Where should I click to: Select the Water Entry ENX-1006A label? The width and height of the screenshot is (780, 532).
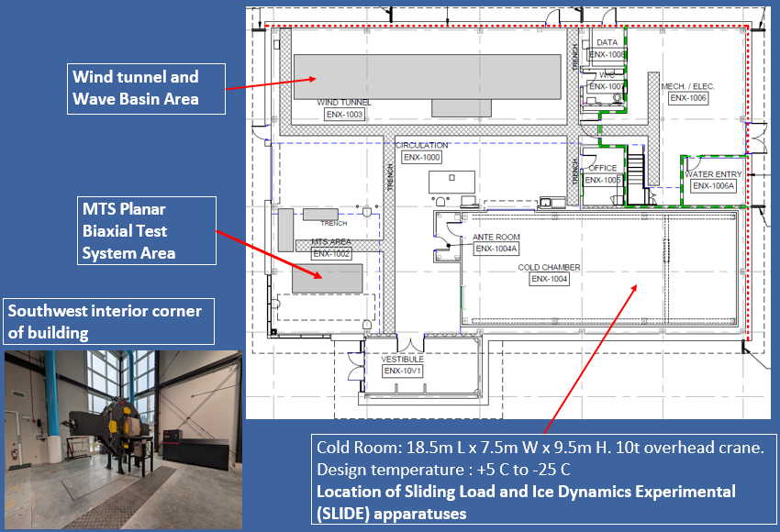[x=713, y=185]
